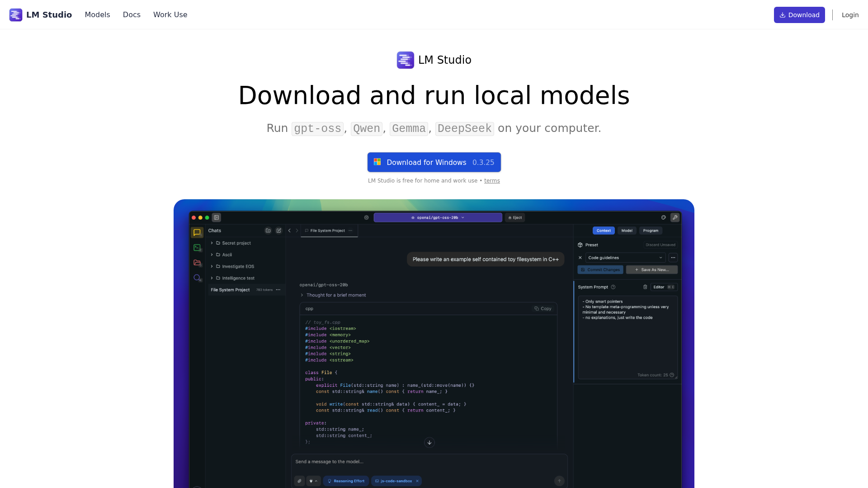Image resolution: width=868 pixels, height=488 pixels.
Task: Toggle the Reasoning Effort chip
Action: [346, 481]
